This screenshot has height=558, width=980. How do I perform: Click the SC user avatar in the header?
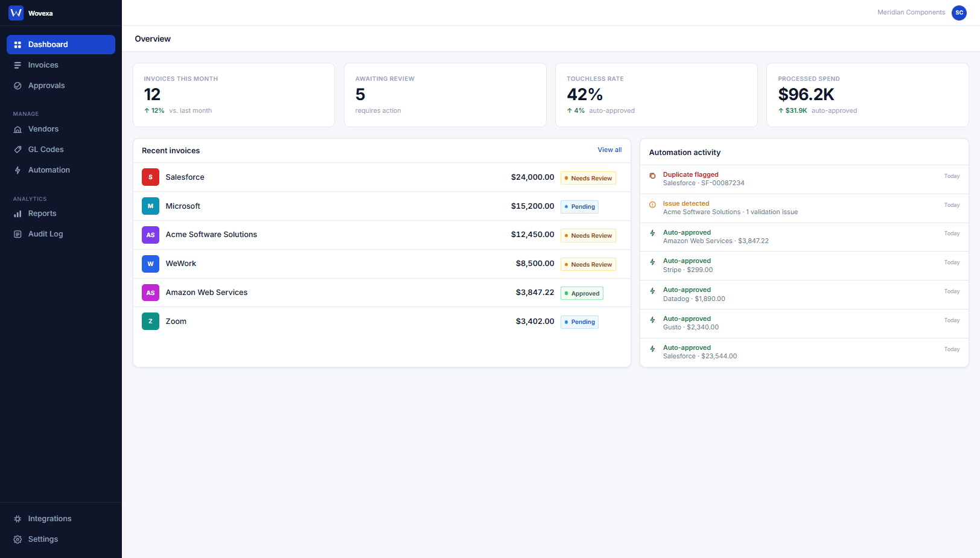point(959,13)
